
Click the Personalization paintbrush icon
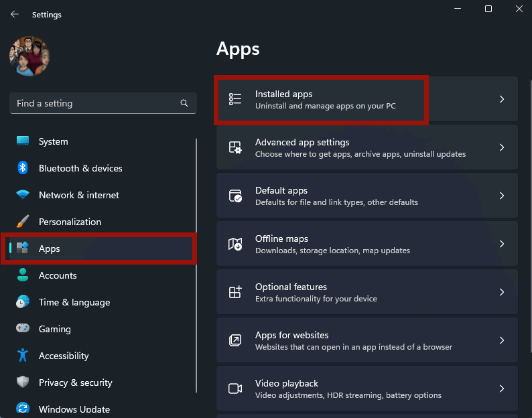click(x=23, y=221)
